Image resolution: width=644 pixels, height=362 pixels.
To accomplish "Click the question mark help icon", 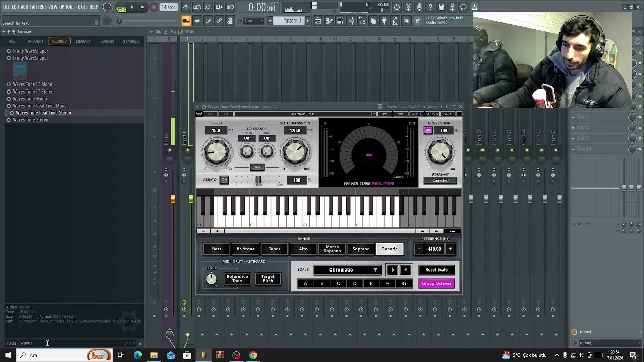I will (x=430, y=7).
